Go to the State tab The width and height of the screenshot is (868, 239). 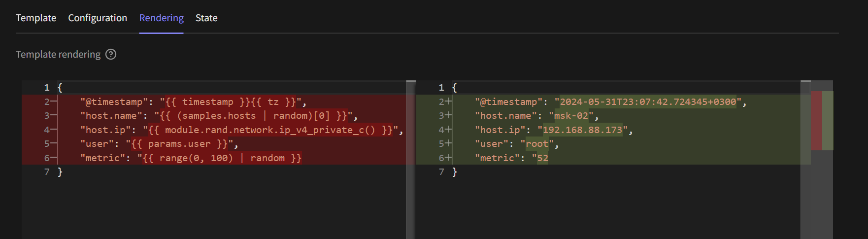pos(206,18)
